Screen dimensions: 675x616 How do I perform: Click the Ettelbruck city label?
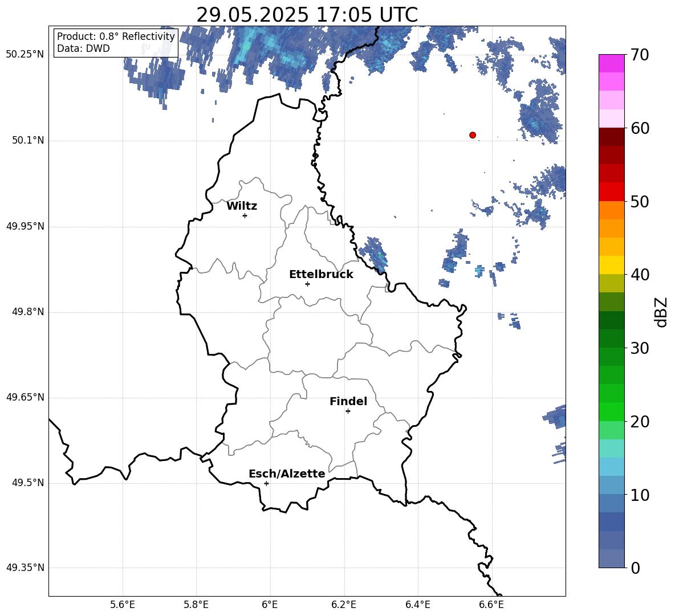[321, 275]
